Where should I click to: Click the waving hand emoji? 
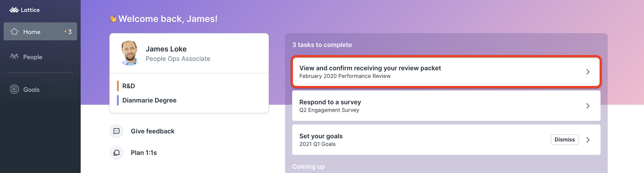[113, 19]
